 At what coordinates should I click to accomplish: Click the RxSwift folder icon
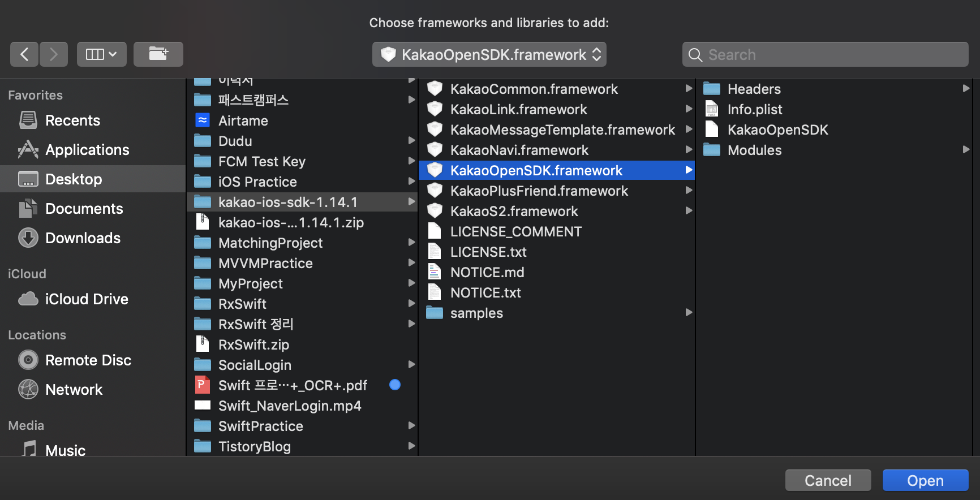[x=203, y=304]
